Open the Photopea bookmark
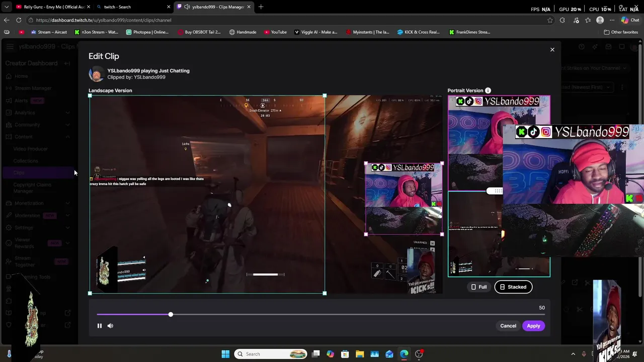Screen dimensions: 644x362 pyautogui.click(x=147, y=32)
